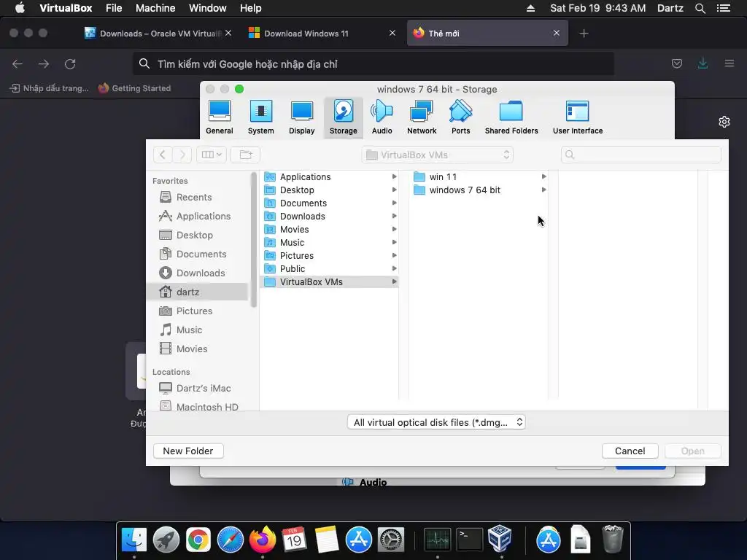747x560 pixels.
Task: Create new folder via toolbar icon
Action: click(245, 155)
